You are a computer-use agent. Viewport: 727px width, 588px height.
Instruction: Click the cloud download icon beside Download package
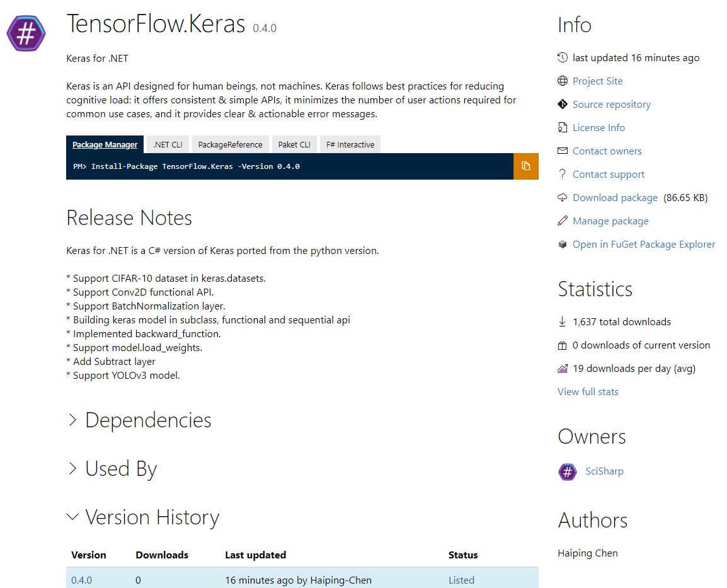pos(563,197)
